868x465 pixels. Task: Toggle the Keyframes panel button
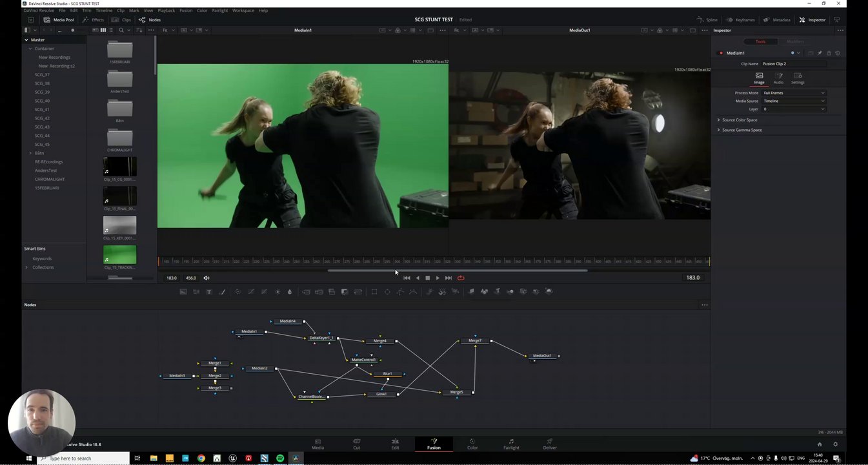(741, 19)
